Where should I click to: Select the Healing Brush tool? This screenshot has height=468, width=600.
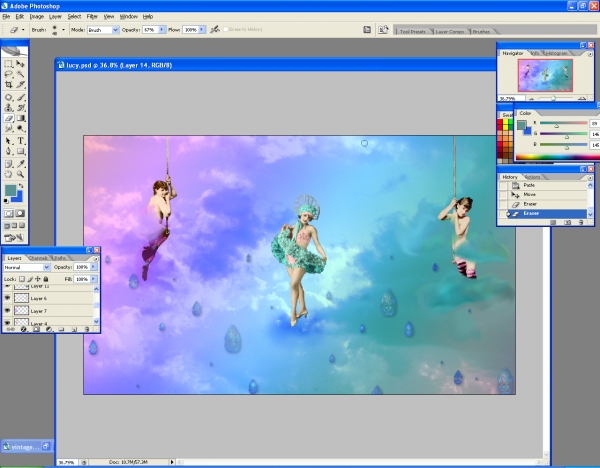(8, 98)
